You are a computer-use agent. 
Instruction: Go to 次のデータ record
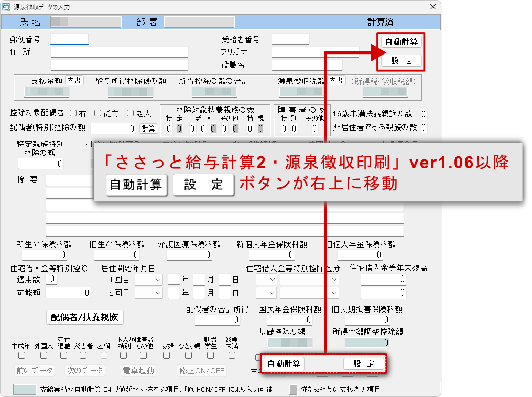pyautogui.click(x=85, y=371)
